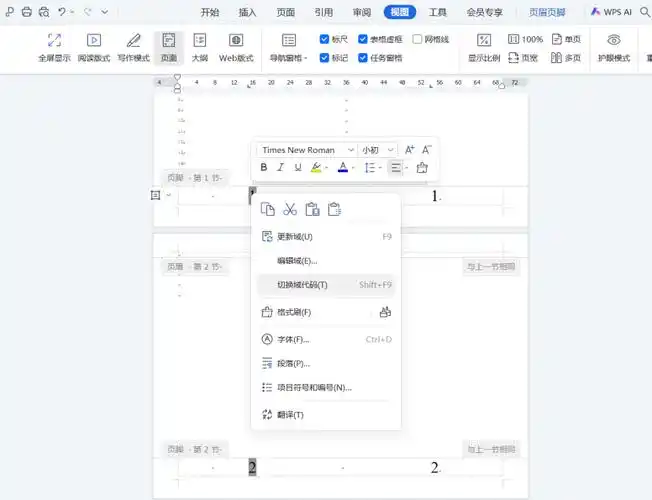Switch to outline (大纲) view
This screenshot has width=652, height=500.
[200, 47]
